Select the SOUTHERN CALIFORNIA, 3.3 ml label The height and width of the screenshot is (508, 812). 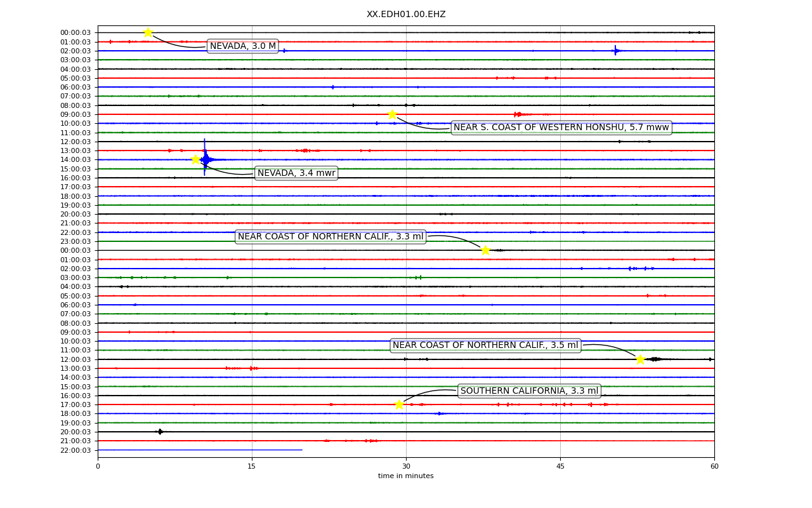coord(529,391)
